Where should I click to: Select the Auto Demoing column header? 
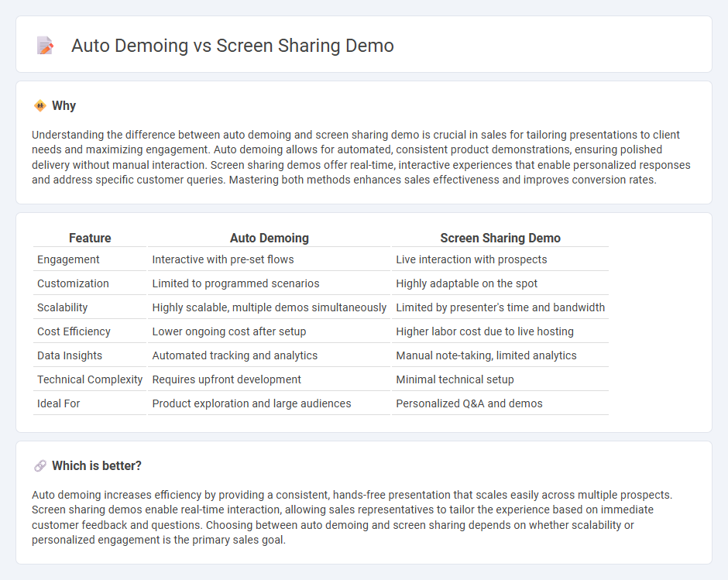pyautogui.click(x=270, y=238)
